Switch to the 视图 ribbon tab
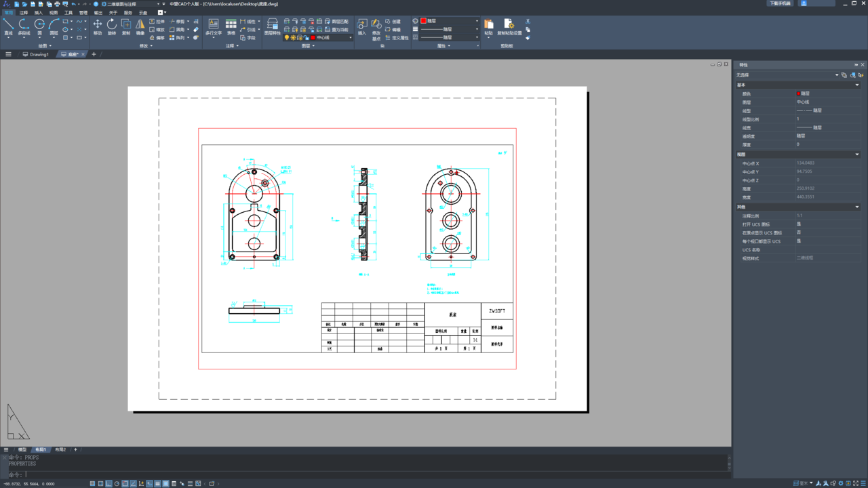The width and height of the screenshot is (868, 488). pyautogui.click(x=54, y=12)
